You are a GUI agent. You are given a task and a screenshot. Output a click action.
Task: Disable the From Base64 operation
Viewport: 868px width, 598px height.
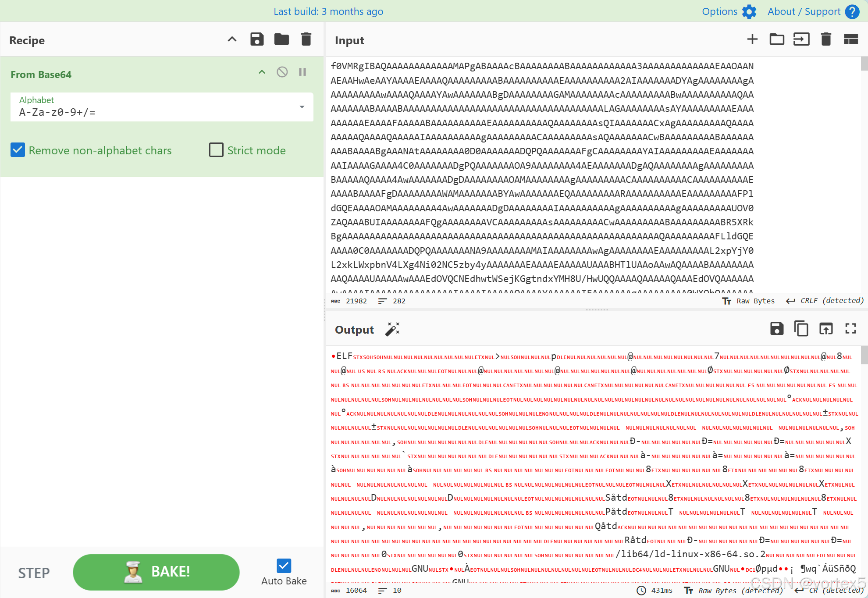282,72
